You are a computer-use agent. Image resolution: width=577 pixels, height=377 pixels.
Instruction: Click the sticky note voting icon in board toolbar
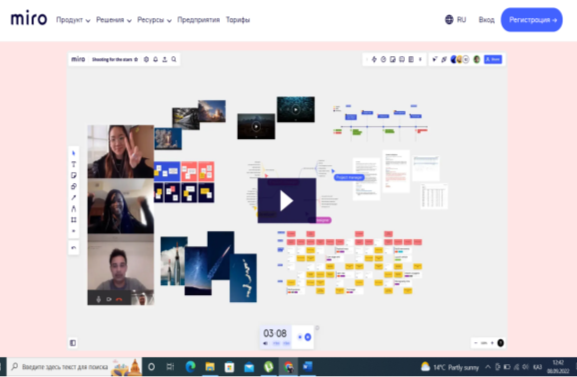393,59
